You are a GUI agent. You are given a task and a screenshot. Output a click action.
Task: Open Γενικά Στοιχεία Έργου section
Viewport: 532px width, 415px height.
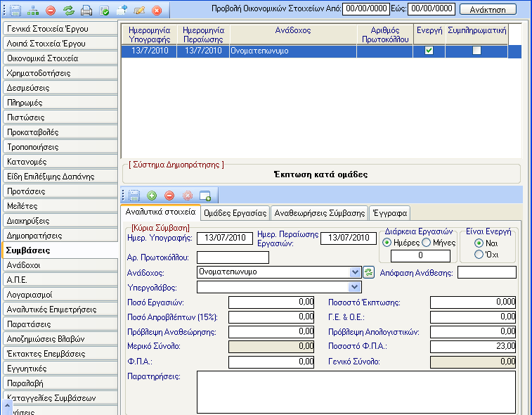point(60,29)
